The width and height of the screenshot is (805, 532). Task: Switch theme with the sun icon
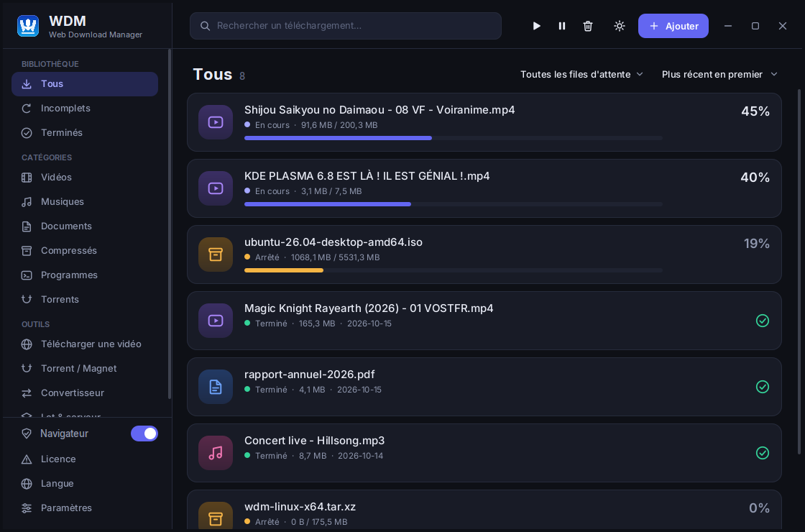[620, 26]
